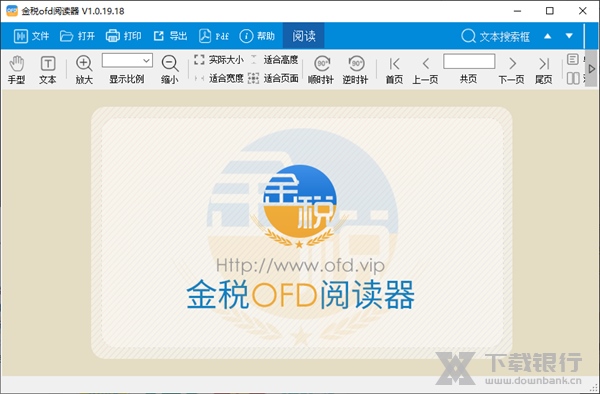Image resolution: width=600 pixels, height=394 pixels.
Task: Click the search previous-result up arrow
Action: (x=548, y=36)
